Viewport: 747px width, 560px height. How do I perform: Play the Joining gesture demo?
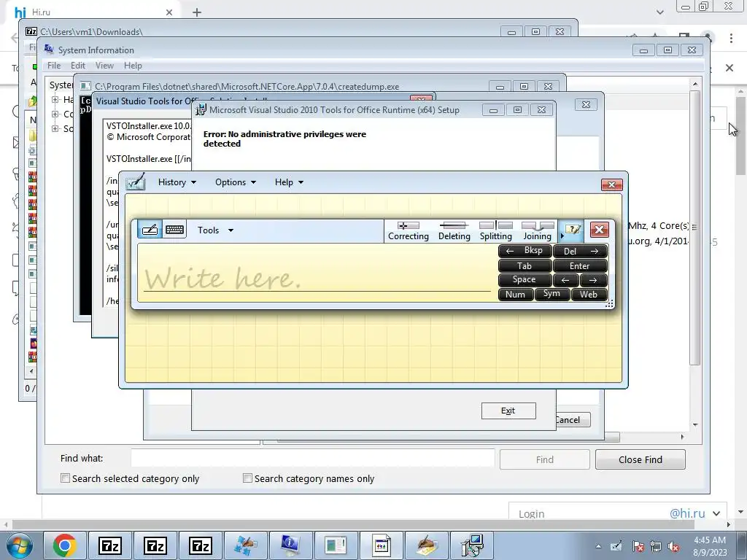pyautogui.click(x=538, y=231)
